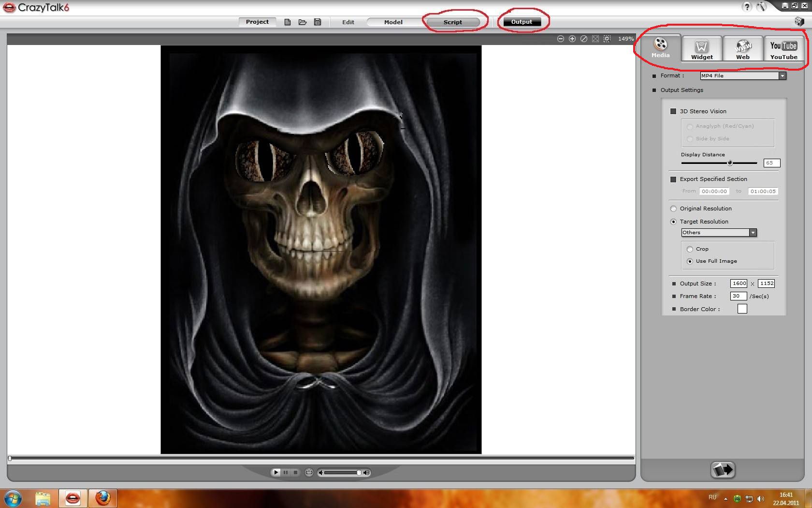Click the Display Distance value field 65
The image size is (812, 508).
pyautogui.click(x=771, y=163)
